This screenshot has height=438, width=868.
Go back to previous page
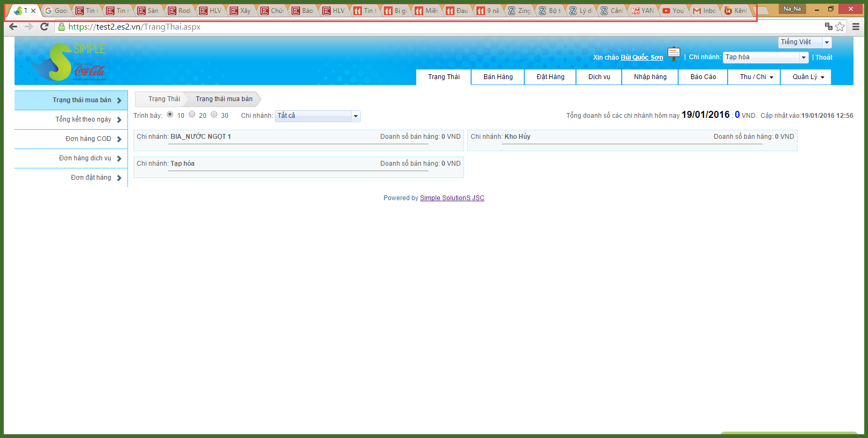13,26
